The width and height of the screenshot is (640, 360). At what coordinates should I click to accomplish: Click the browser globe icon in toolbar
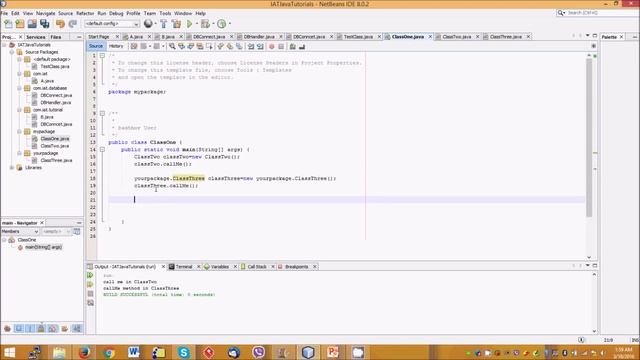click(x=148, y=24)
